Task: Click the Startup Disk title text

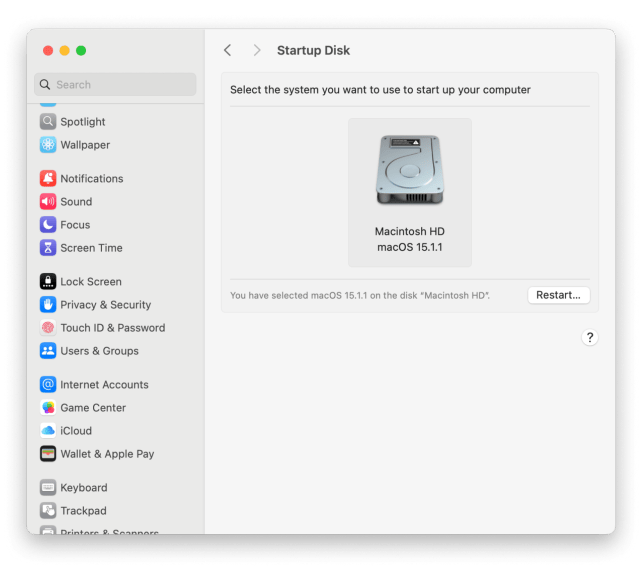Action: click(313, 50)
